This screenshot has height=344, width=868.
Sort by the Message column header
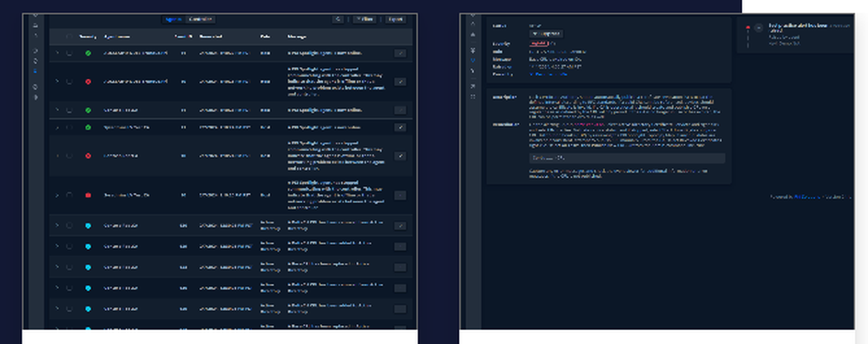(x=297, y=37)
